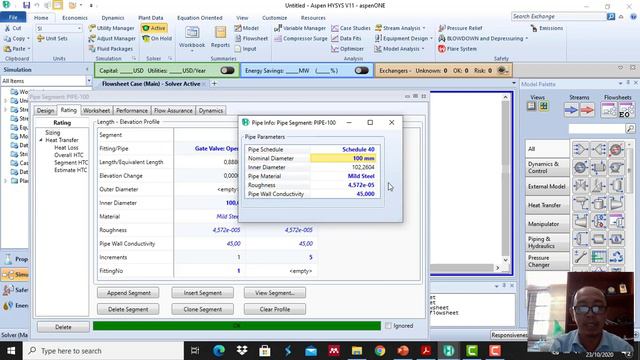The width and height of the screenshot is (640, 360).
Task: Toggle the Energy Savings switch
Action: point(362,71)
